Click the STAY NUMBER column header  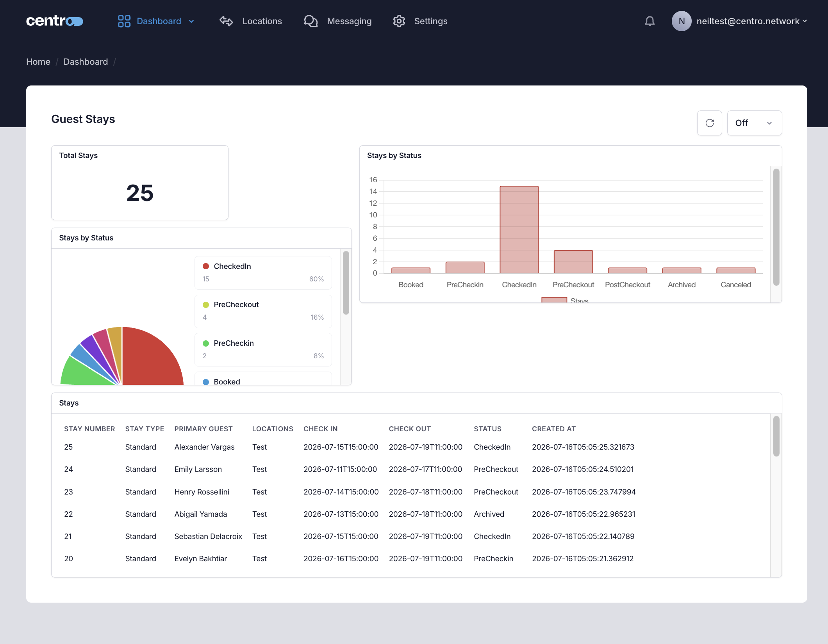89,429
